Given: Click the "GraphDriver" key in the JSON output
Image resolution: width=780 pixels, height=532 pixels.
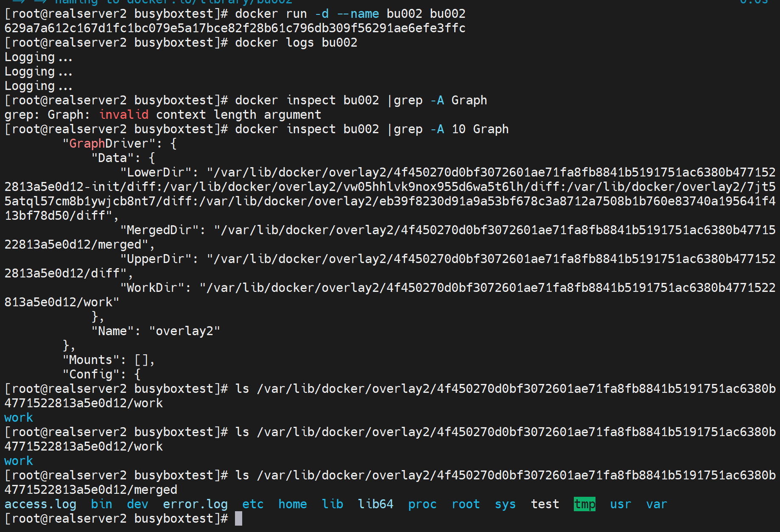Looking at the screenshot, I should 109,143.
